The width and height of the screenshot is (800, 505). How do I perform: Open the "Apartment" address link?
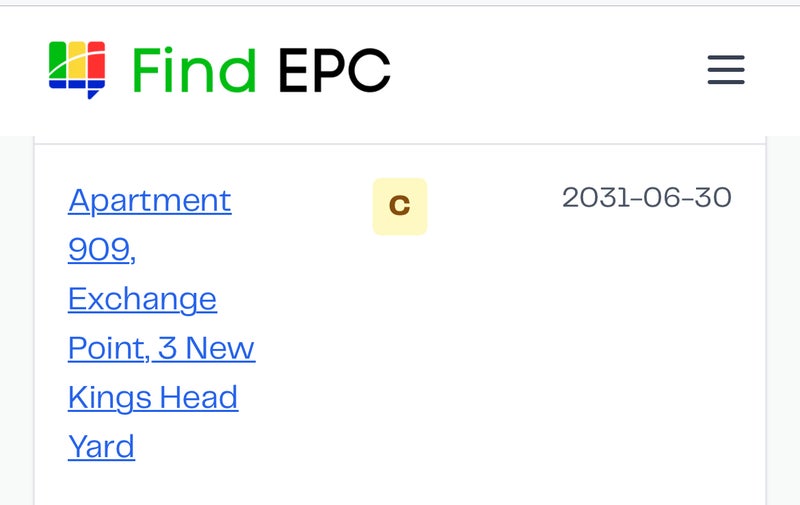coord(149,200)
